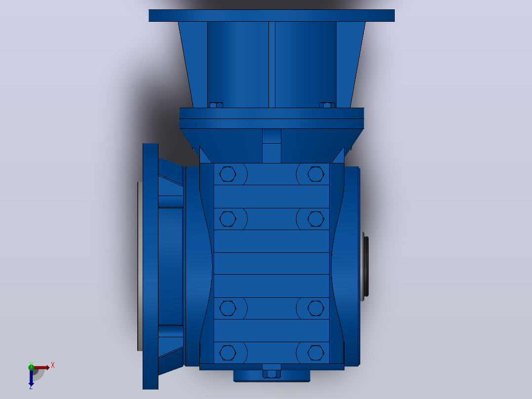532x399 pixels.
Task: Select the large round output flange face
Action: coord(151,266)
